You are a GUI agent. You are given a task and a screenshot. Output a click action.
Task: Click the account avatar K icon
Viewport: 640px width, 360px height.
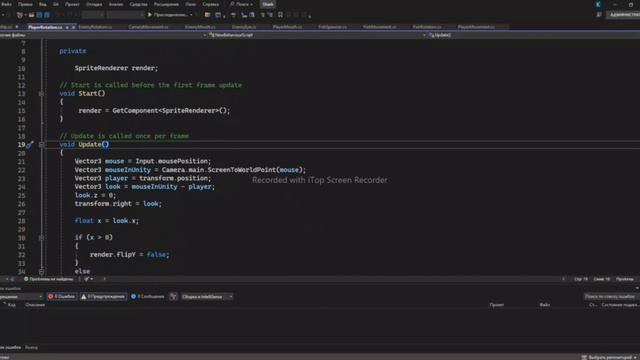[x=598, y=4]
